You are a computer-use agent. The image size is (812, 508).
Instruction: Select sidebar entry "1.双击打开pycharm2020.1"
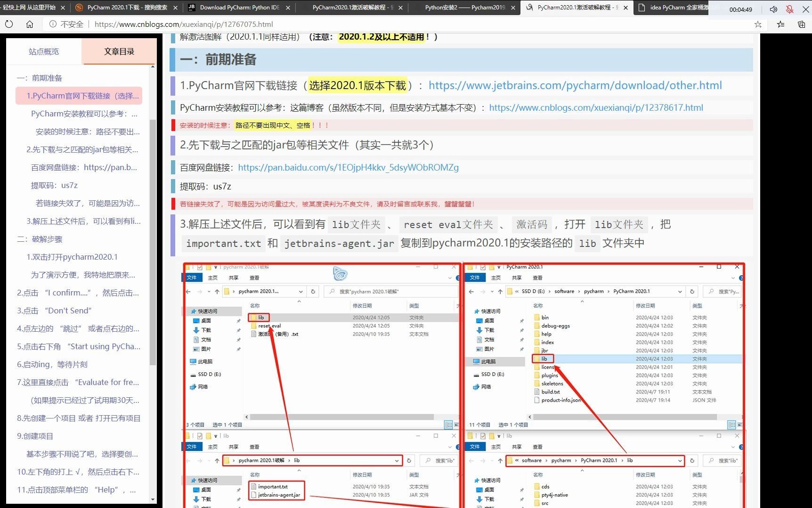click(72, 256)
